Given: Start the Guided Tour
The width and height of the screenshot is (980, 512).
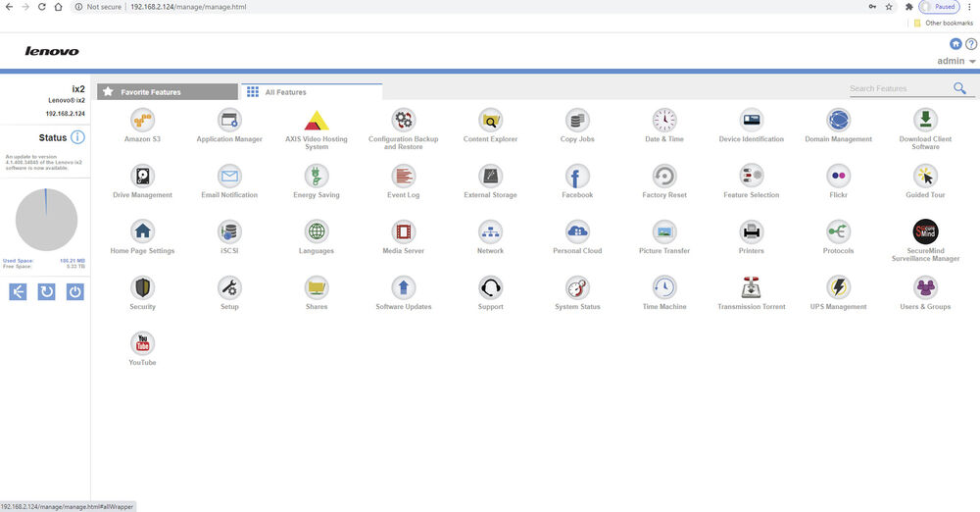Looking at the screenshot, I should [925, 176].
